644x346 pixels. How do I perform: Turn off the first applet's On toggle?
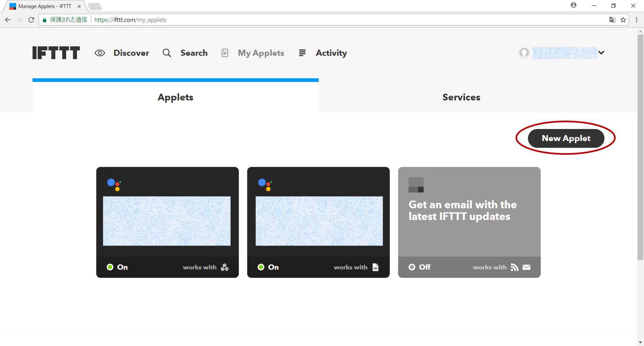click(117, 267)
